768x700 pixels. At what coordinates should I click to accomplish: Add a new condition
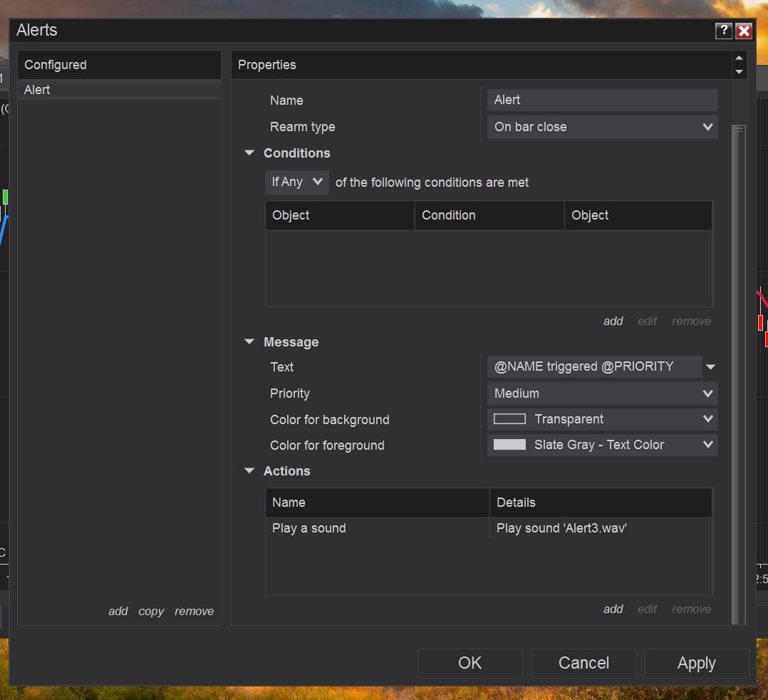point(613,321)
